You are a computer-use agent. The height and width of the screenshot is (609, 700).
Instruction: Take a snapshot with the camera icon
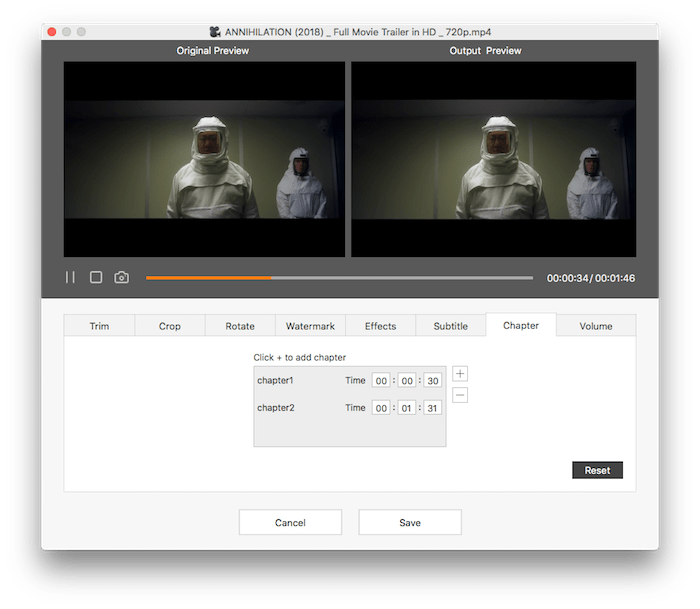point(122,277)
